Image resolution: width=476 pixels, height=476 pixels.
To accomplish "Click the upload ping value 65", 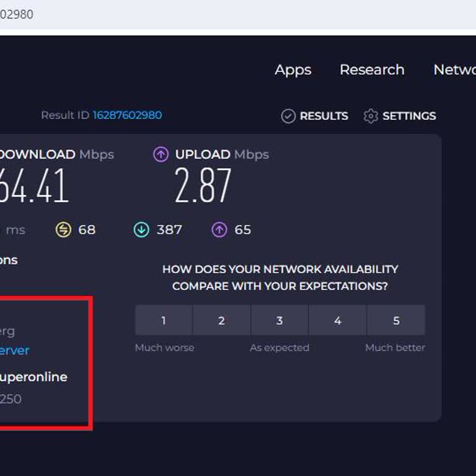I will click(242, 230).
